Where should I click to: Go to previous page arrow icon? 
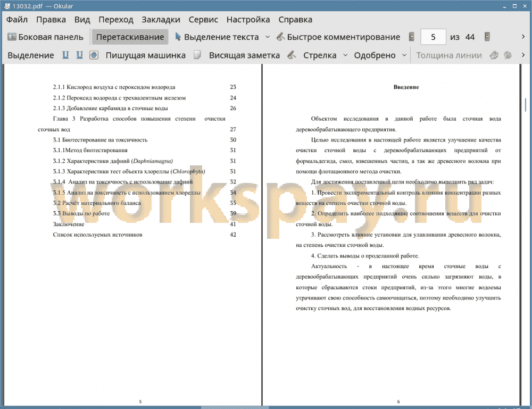(x=412, y=37)
